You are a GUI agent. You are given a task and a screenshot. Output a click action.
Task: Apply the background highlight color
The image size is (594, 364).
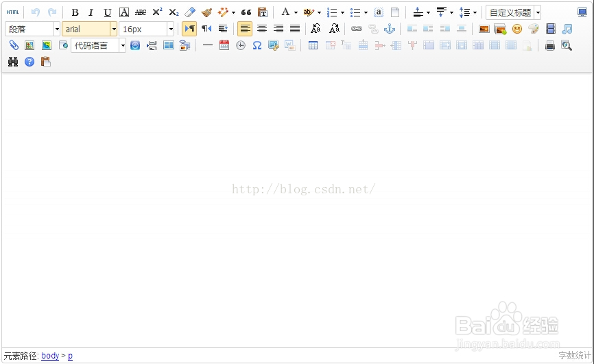tap(309, 12)
